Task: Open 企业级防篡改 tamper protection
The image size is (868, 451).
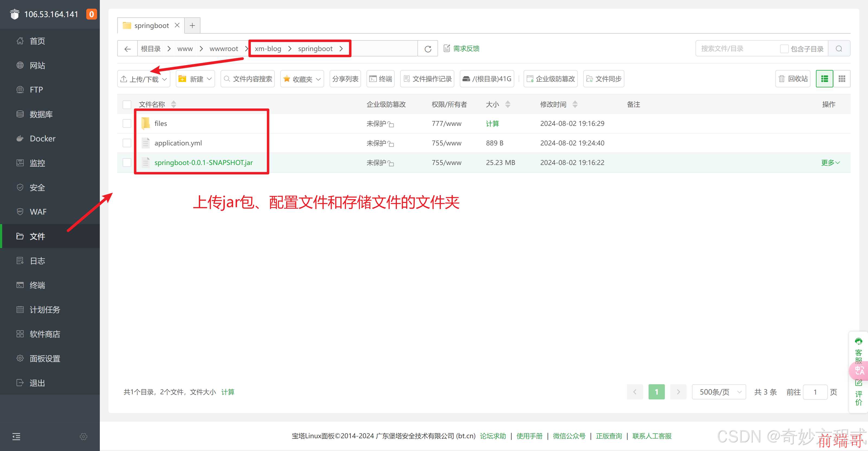Action: coord(551,79)
